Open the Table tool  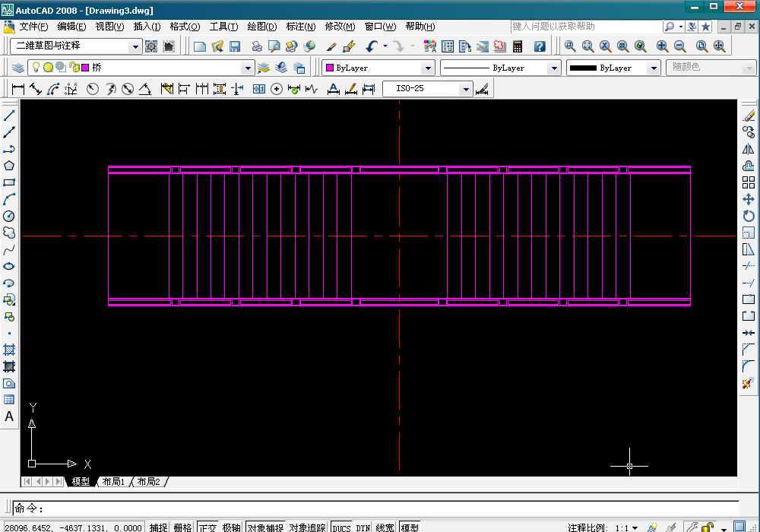point(9,400)
